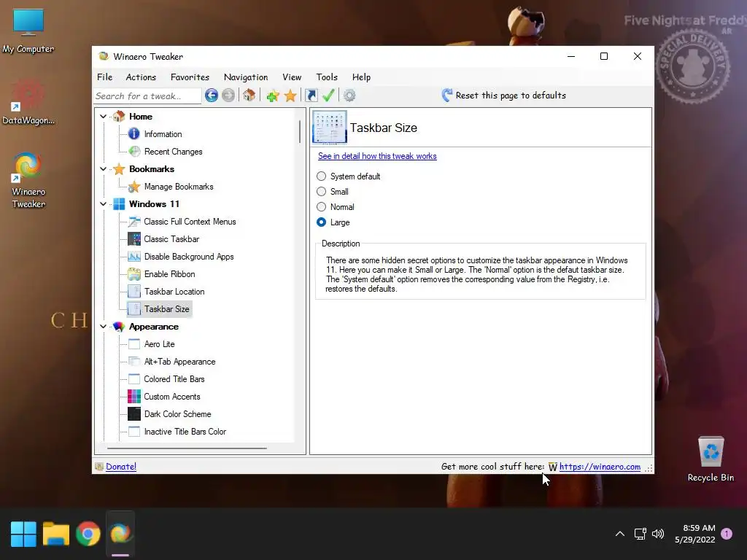This screenshot has height=560, width=747.
Task: Click the Donate! link
Action: [121, 467]
